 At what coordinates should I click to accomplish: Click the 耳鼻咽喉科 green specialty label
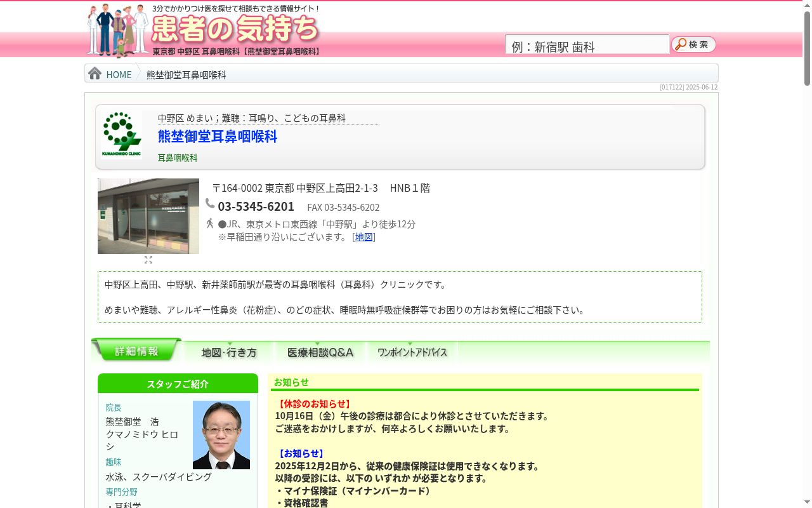pyautogui.click(x=178, y=157)
